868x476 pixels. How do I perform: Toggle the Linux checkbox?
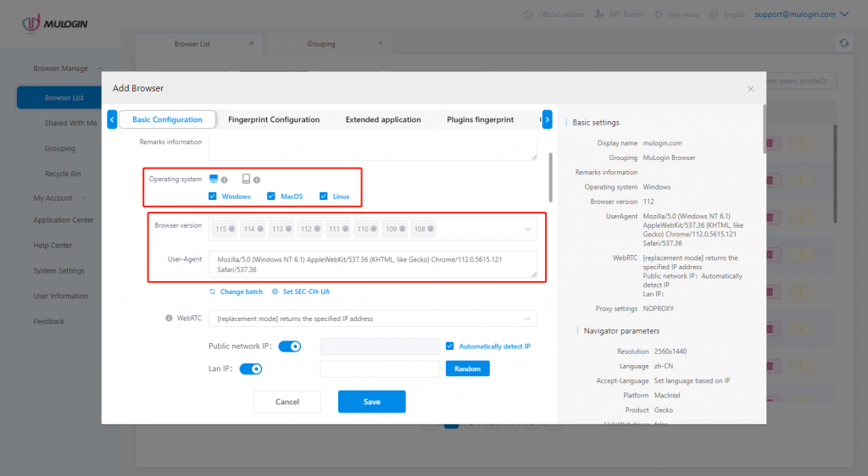(323, 196)
